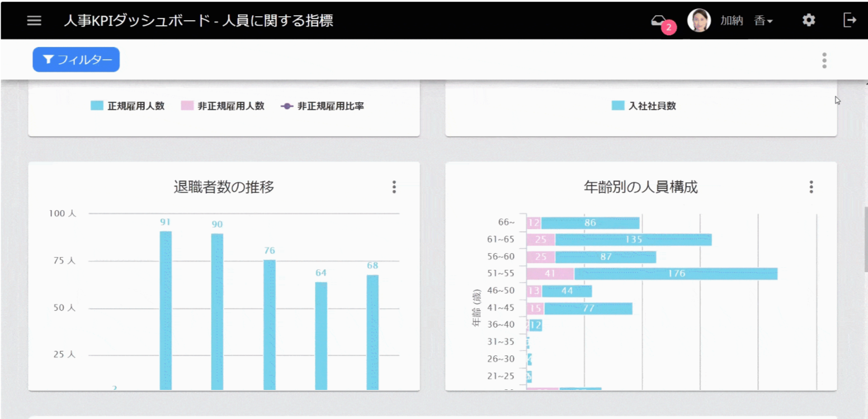Click the bar labeled 91

click(166, 310)
